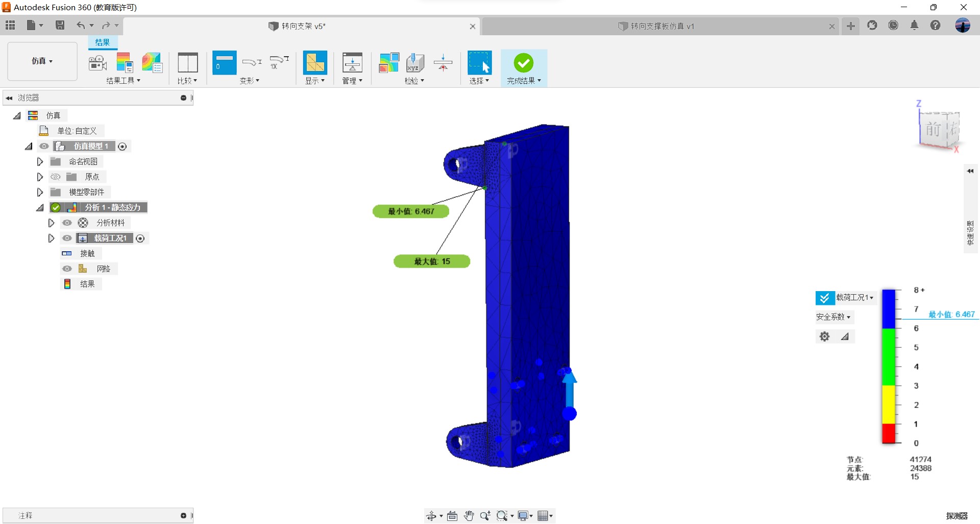Toggle visibility of 仿真模型 1
Viewport: 980px width, 524px height.
point(44,146)
